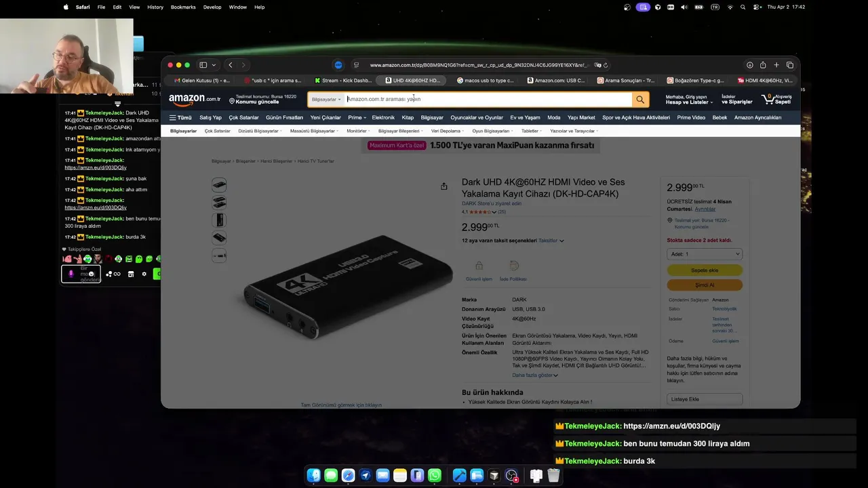Open Trash in the Dock
Screen dimensions: 868x488
pyautogui.click(x=553, y=476)
